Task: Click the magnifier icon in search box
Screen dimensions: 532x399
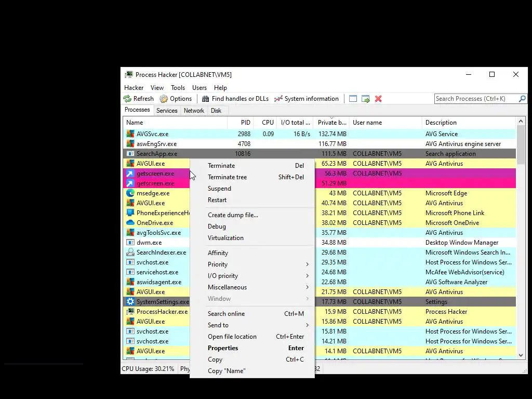Action: 523,99
